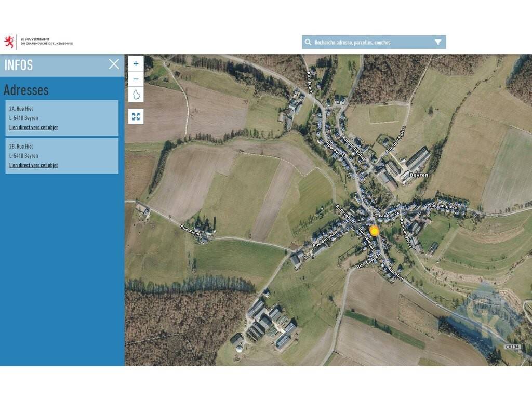The height and width of the screenshot is (399, 532).
Task: Click the orange location marker on map
Action: (x=374, y=231)
